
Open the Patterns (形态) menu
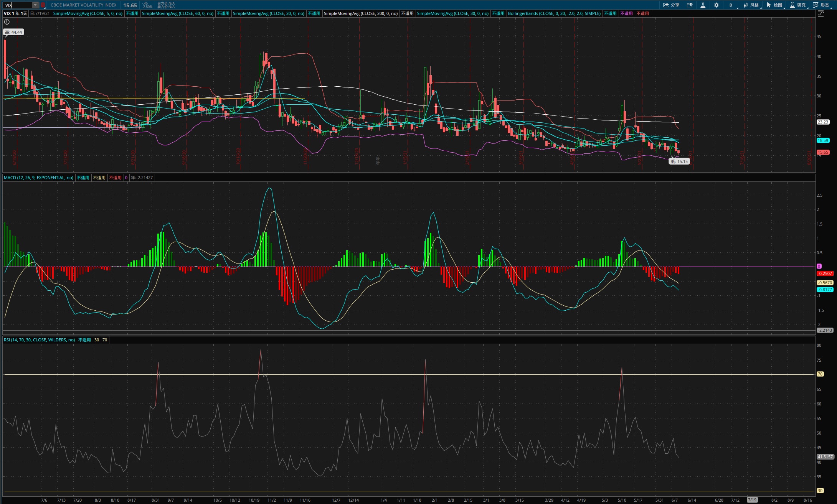tap(821, 5)
